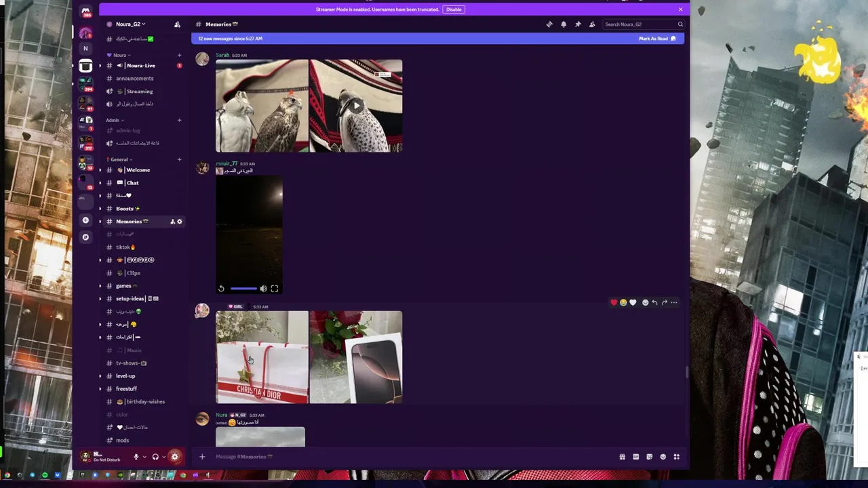Click create invite icon on Memories channel
This screenshot has height=488, width=868.
pyautogui.click(x=172, y=222)
